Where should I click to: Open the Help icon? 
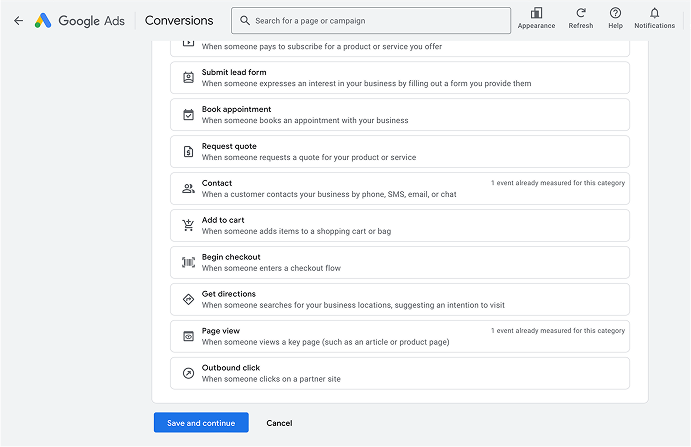pos(615,13)
